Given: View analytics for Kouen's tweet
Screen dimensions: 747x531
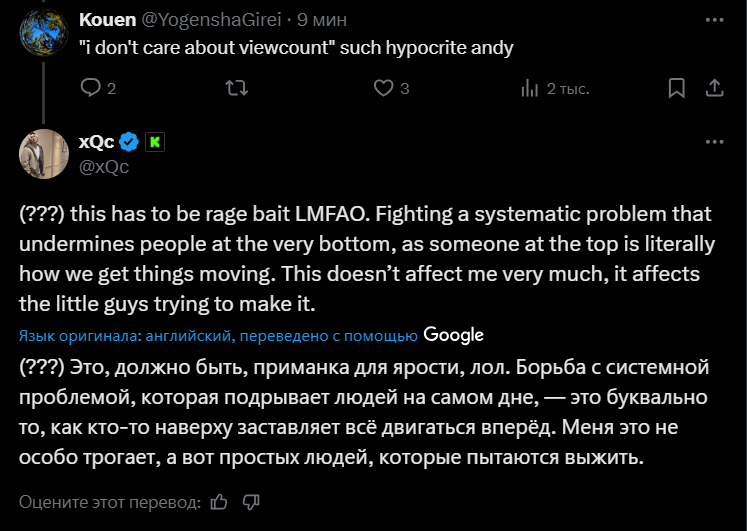Looking at the screenshot, I should [530, 89].
